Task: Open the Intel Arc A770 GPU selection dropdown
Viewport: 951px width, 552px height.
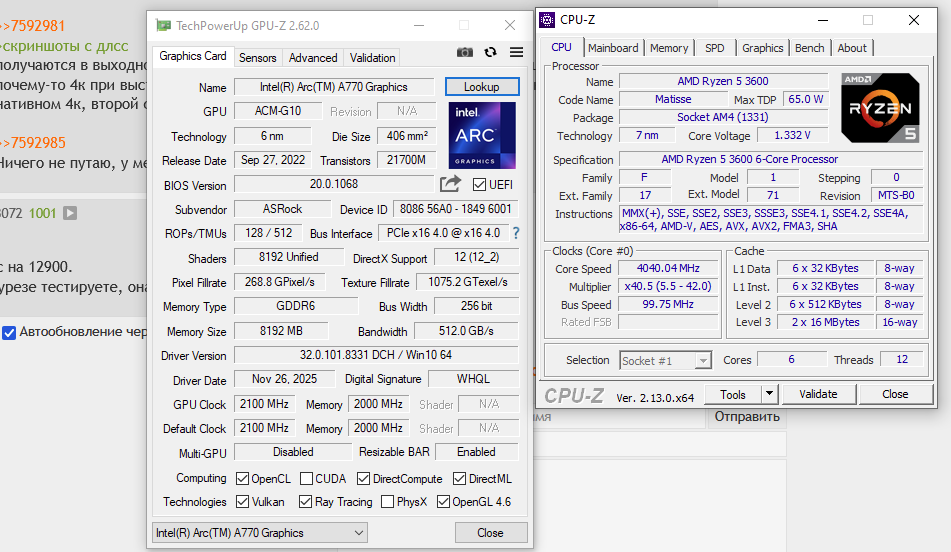Action: pyautogui.click(x=259, y=533)
